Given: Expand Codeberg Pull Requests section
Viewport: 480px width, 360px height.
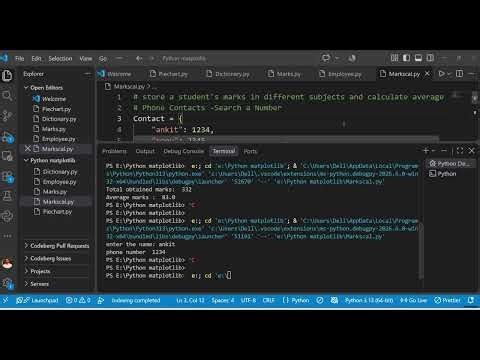Looking at the screenshot, I should point(57,246).
